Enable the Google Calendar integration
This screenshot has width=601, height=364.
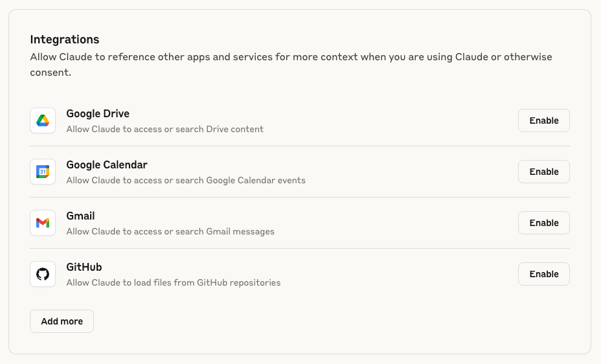543,172
